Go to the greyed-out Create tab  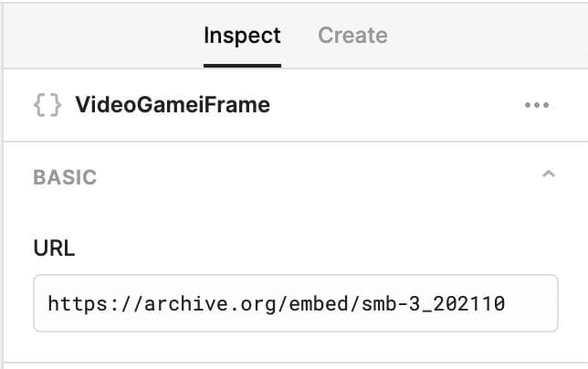[352, 37]
